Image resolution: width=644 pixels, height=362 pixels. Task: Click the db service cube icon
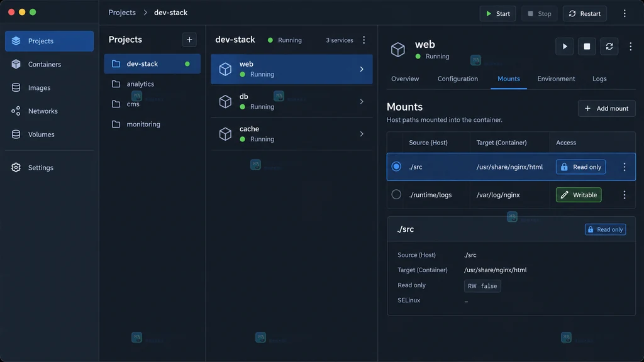225,101
